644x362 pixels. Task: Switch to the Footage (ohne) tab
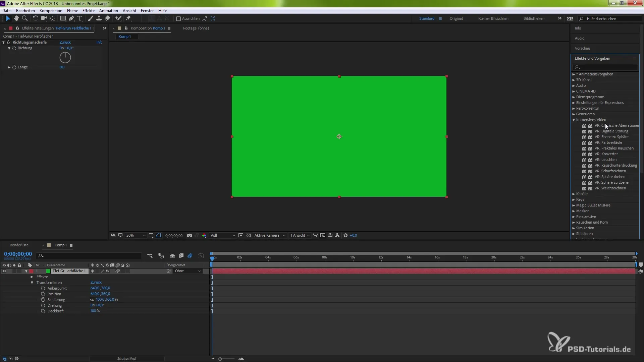pos(196,28)
